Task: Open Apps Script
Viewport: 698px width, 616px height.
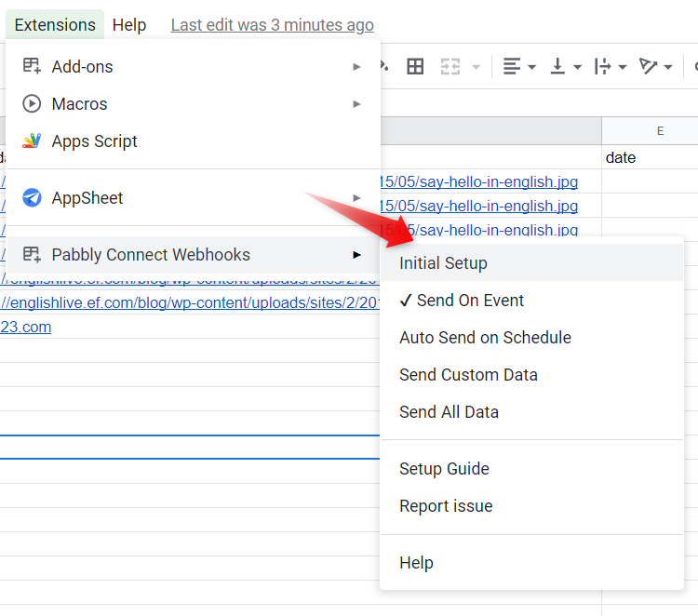Action: point(193,141)
